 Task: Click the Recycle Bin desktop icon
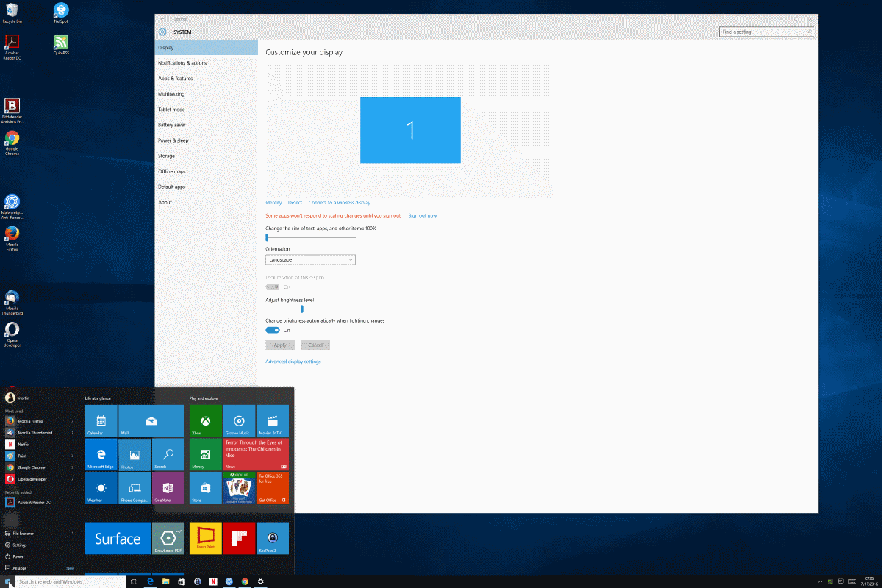pyautogui.click(x=12, y=13)
